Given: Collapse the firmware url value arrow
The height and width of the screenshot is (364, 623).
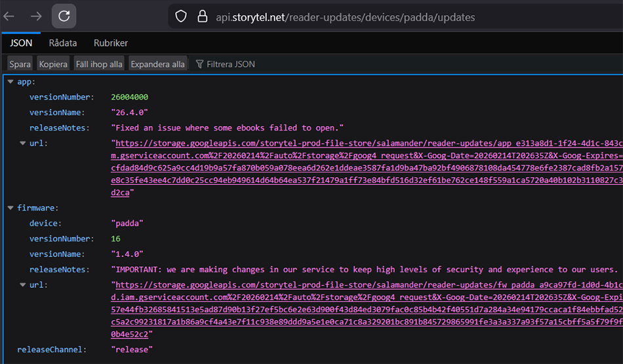Looking at the screenshot, I should (x=22, y=285).
